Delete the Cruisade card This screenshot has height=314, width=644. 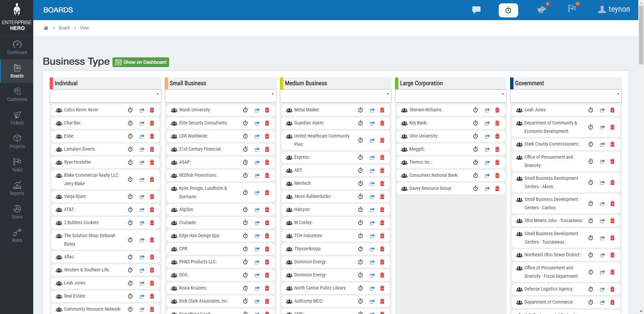tap(267, 223)
